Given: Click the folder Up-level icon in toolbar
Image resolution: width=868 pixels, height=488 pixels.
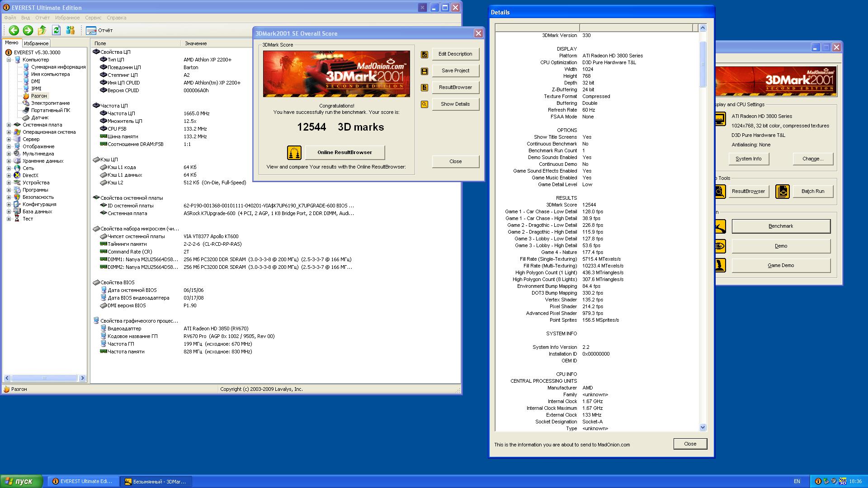Looking at the screenshot, I should click(42, 30).
